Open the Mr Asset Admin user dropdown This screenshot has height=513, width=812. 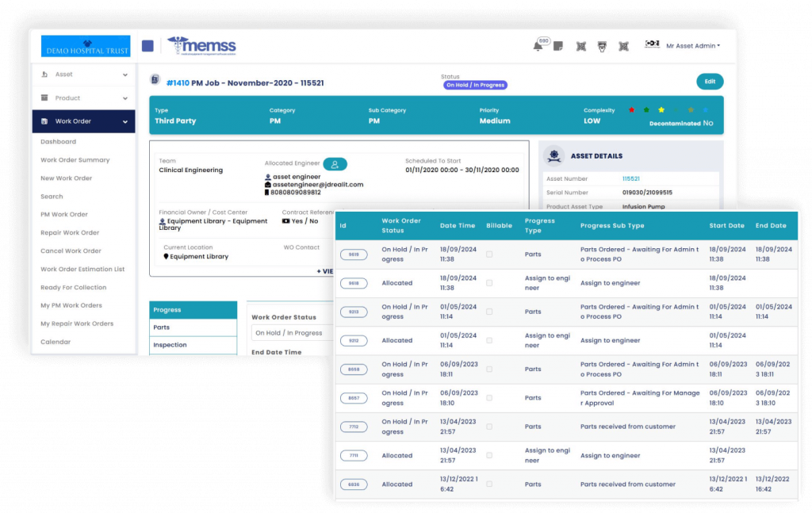pos(693,46)
